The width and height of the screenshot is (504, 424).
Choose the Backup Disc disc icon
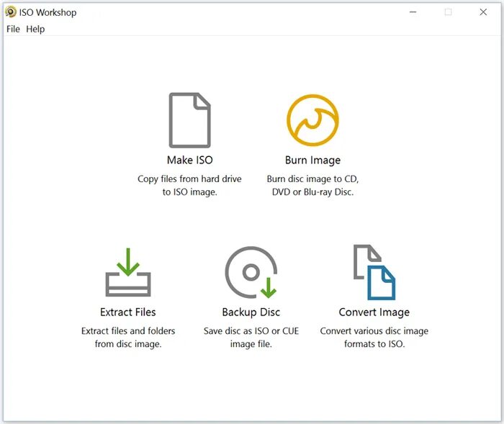(x=251, y=272)
